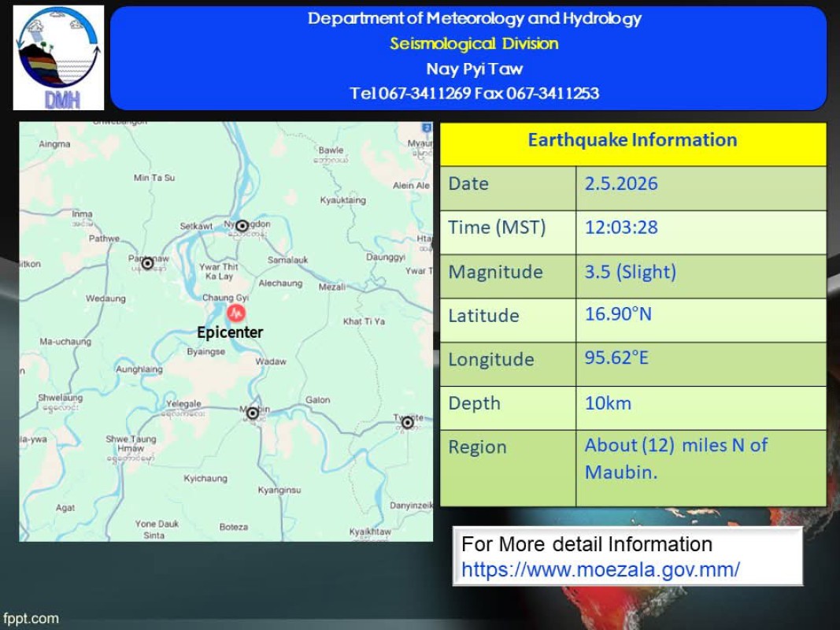Click the 'Earthquake Information' table header
Image resolution: width=840 pixels, height=630 pixels.
point(633,140)
